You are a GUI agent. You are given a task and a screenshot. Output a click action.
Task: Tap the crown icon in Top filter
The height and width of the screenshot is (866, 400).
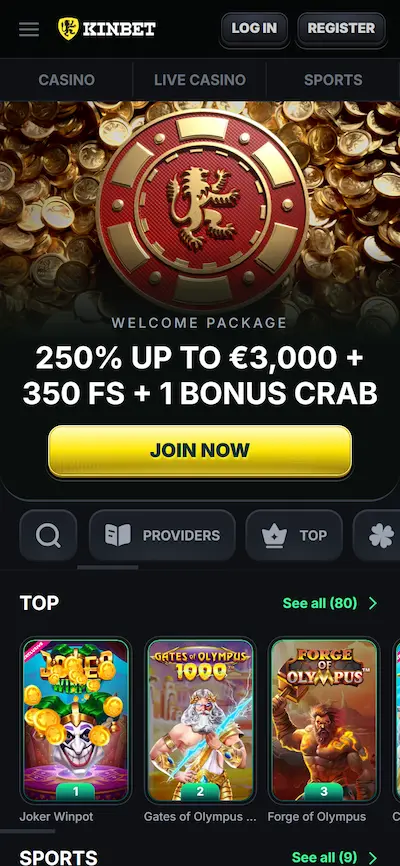click(274, 535)
